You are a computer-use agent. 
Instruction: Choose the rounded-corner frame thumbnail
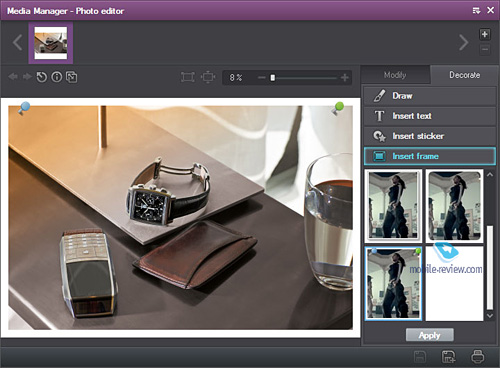click(x=455, y=206)
